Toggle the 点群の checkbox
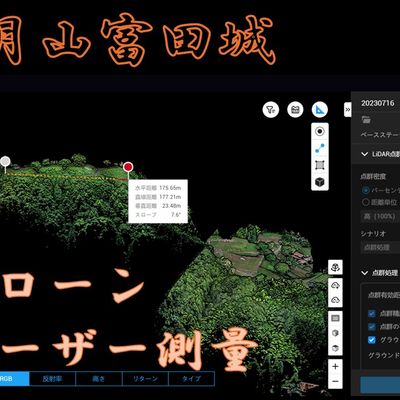This screenshot has height=400, width=400. (372, 327)
